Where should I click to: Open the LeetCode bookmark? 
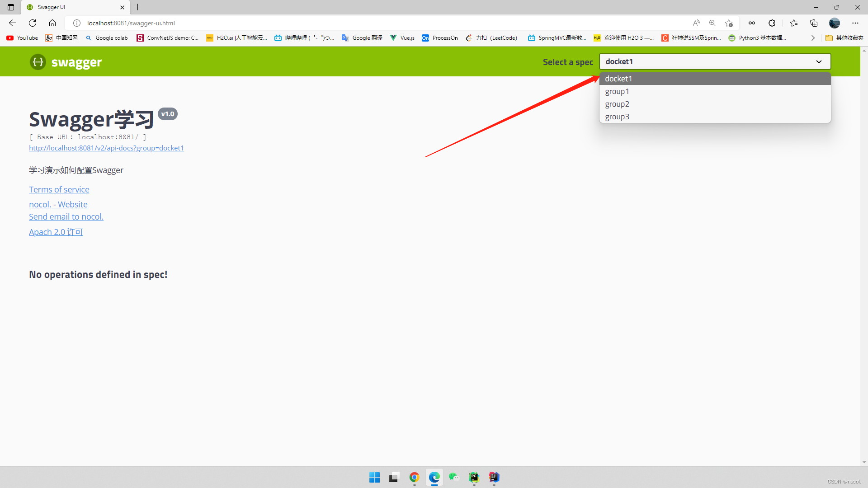click(491, 38)
